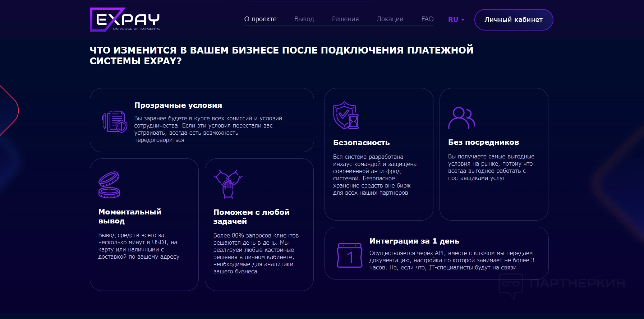Click the text about самые выгодные условия
The width and height of the screenshot is (644, 319).
tap(491, 167)
